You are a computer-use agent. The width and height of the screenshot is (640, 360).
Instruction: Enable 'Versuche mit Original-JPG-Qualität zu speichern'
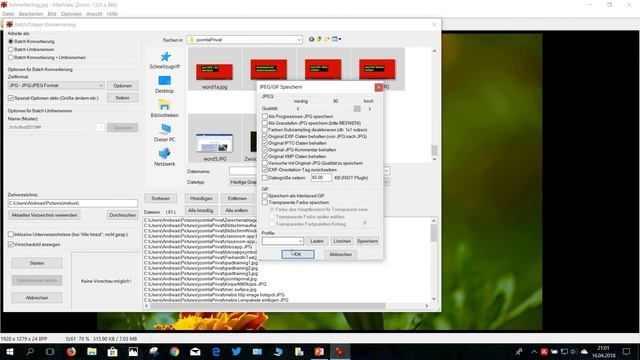[x=265, y=163]
